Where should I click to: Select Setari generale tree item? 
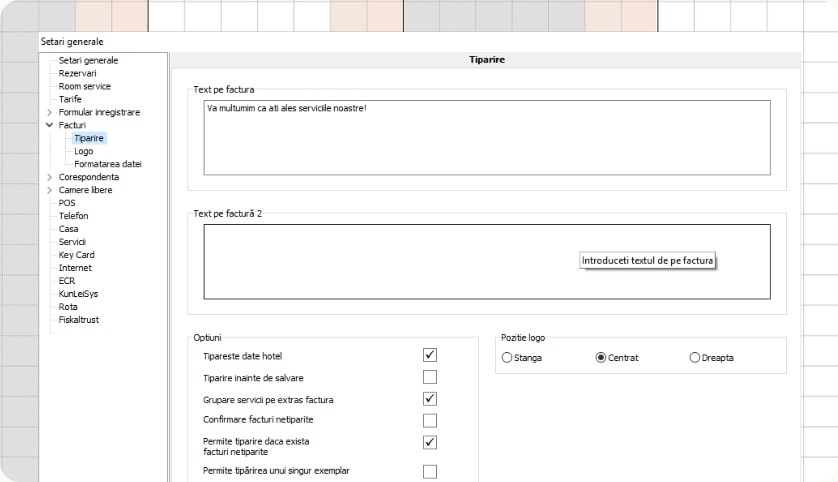click(x=88, y=60)
